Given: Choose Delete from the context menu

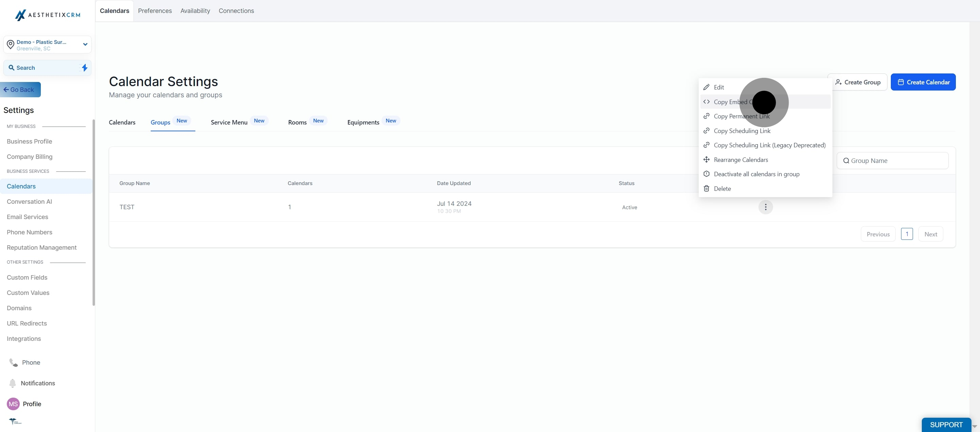Looking at the screenshot, I should [765, 189].
